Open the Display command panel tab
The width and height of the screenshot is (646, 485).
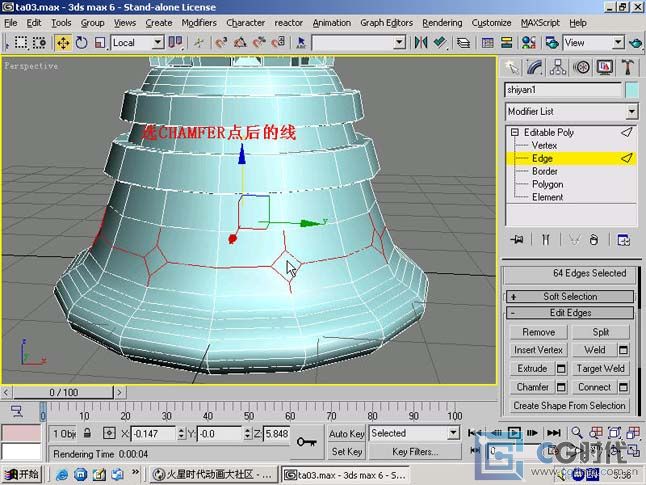point(604,67)
